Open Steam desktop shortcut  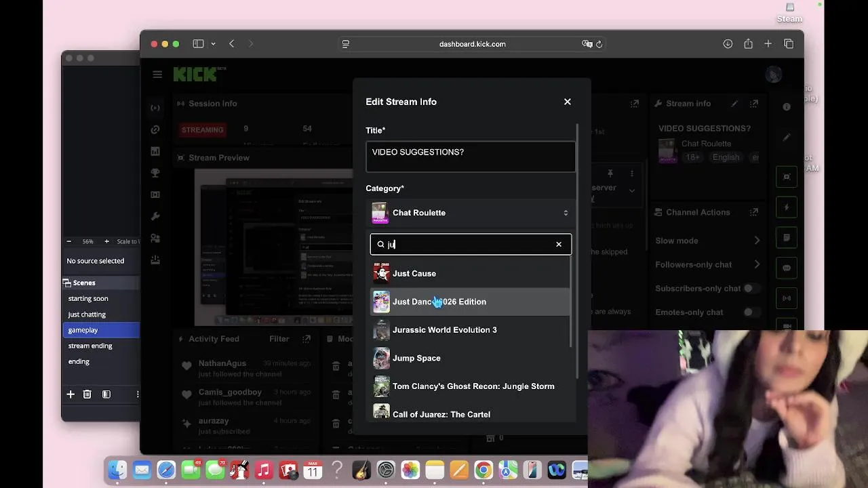pos(789,12)
